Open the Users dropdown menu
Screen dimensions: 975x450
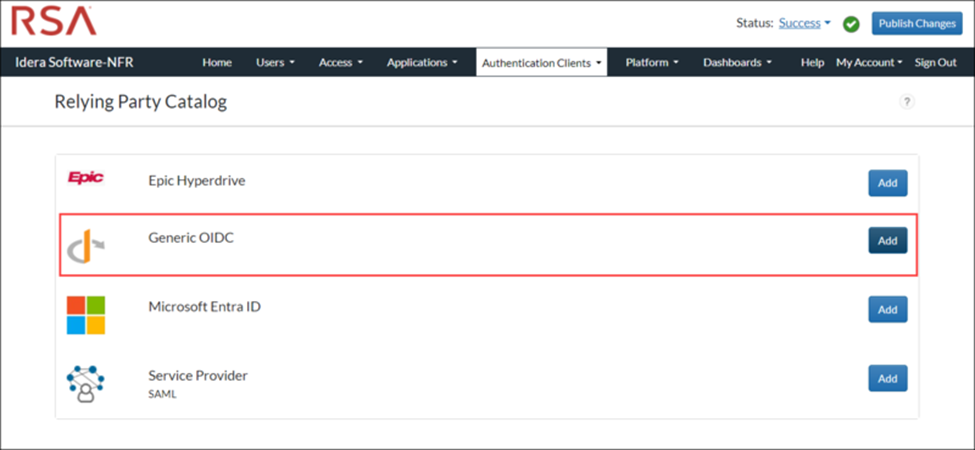(x=275, y=62)
